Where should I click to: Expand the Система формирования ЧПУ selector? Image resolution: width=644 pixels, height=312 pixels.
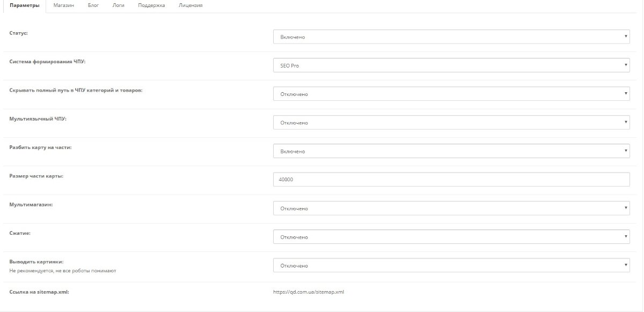coord(451,65)
